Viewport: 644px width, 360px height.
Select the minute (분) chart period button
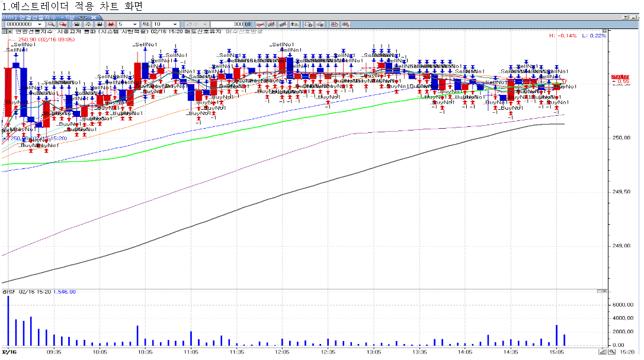click(110, 24)
